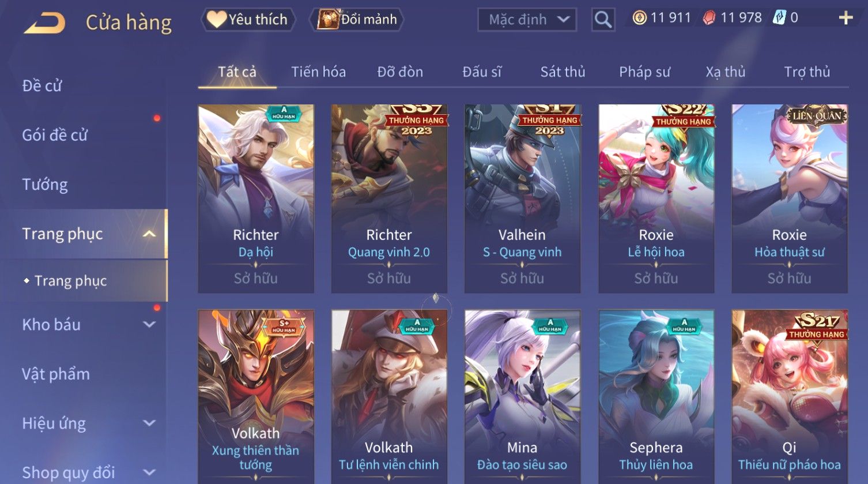Open Yêu thích heart favorites
Viewport: 868px width, 484px height.
217,20
